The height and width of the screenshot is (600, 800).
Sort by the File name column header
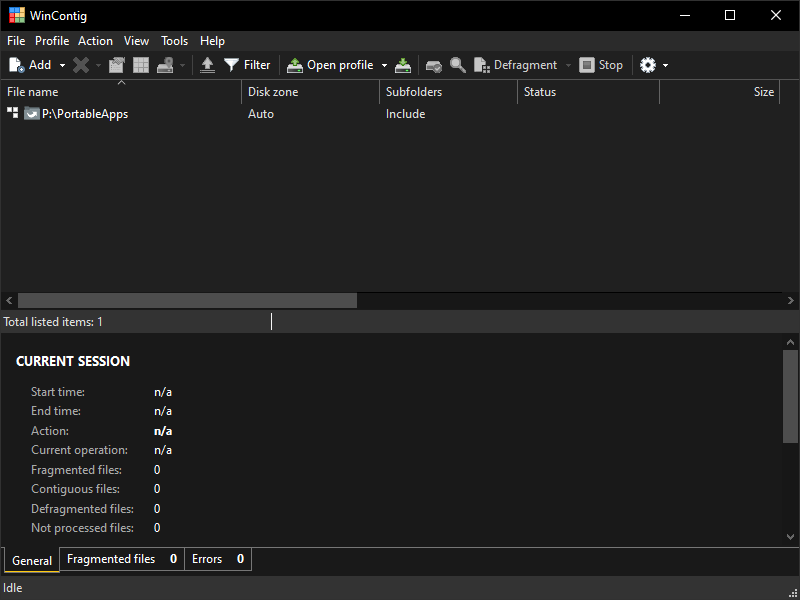click(120, 92)
